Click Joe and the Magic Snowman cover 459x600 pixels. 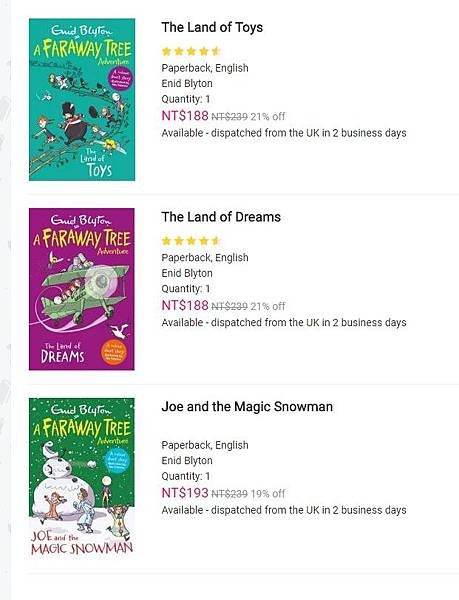click(82, 477)
